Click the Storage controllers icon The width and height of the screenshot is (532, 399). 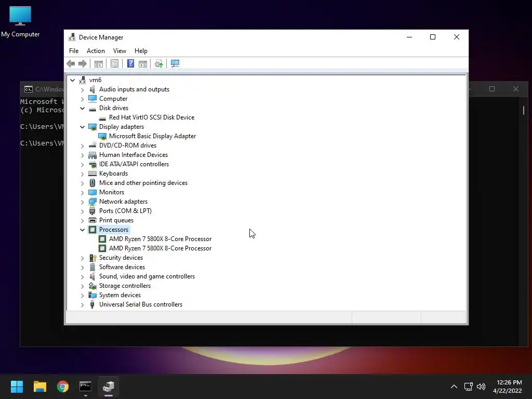92,286
